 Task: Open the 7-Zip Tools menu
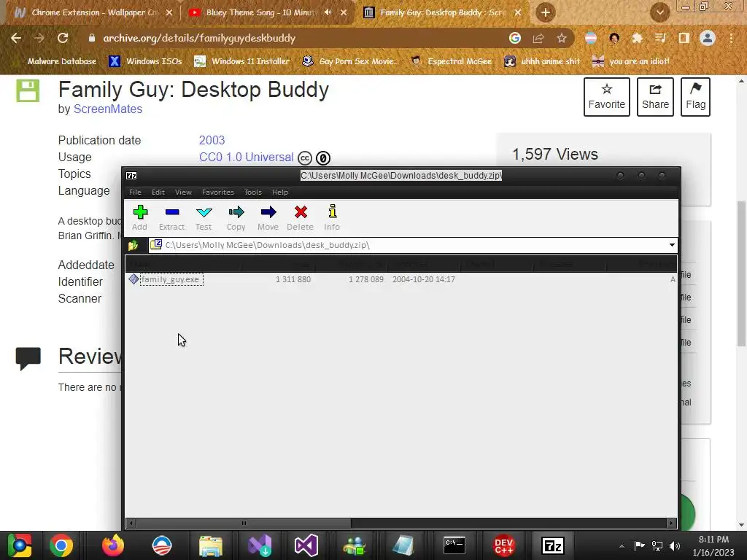pyautogui.click(x=252, y=192)
